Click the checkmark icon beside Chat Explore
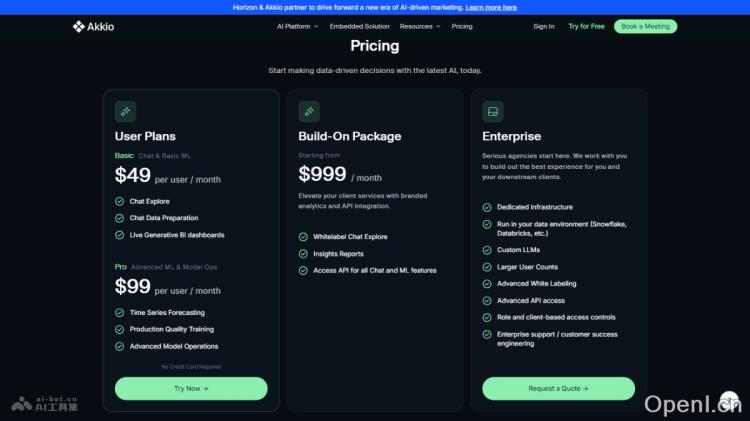 pos(120,201)
